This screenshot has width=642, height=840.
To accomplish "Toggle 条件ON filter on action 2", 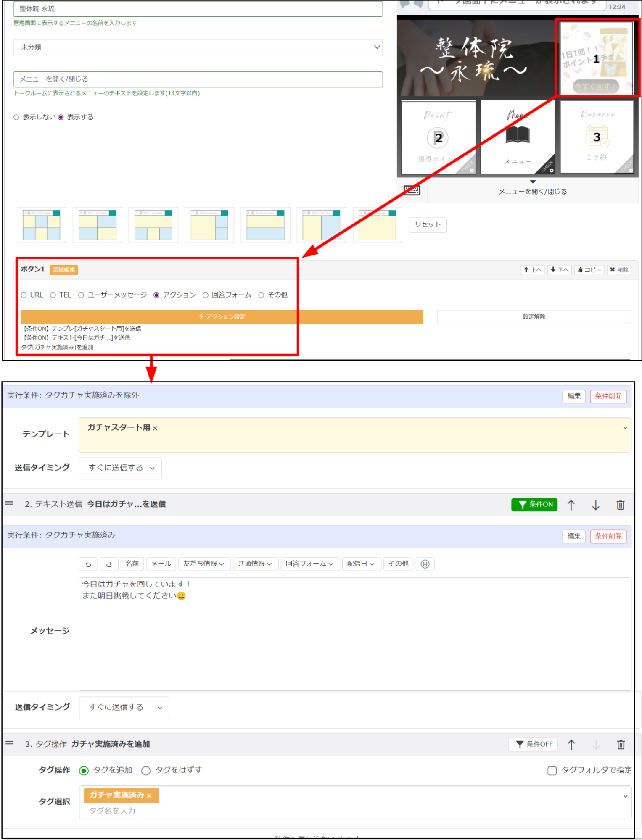I will tap(534, 505).
